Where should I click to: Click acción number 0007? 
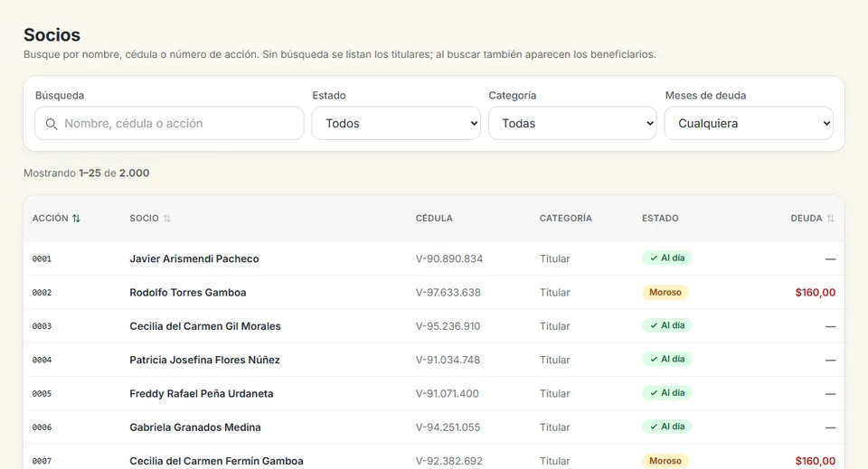tap(42, 461)
